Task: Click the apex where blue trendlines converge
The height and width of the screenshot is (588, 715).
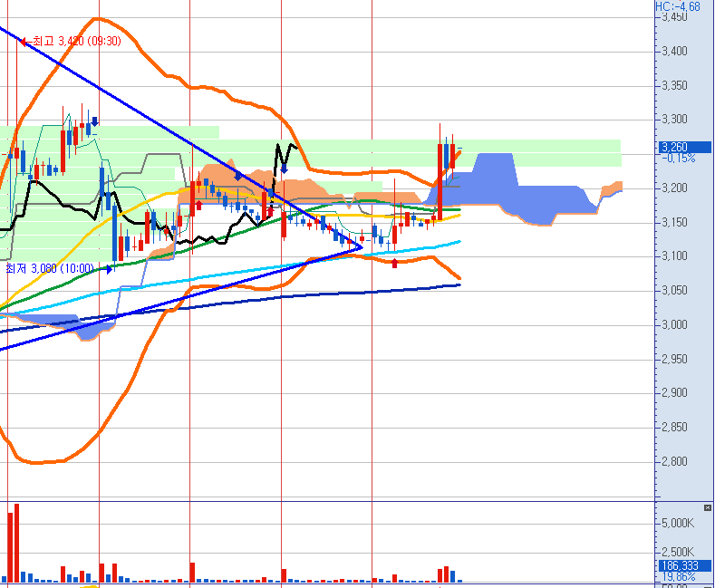Action: point(362,247)
